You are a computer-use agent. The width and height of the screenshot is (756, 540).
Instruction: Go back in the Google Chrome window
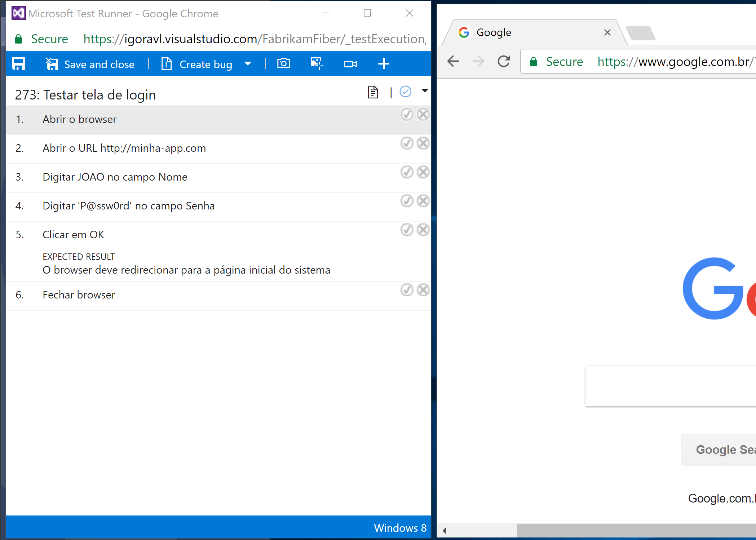[x=453, y=61]
